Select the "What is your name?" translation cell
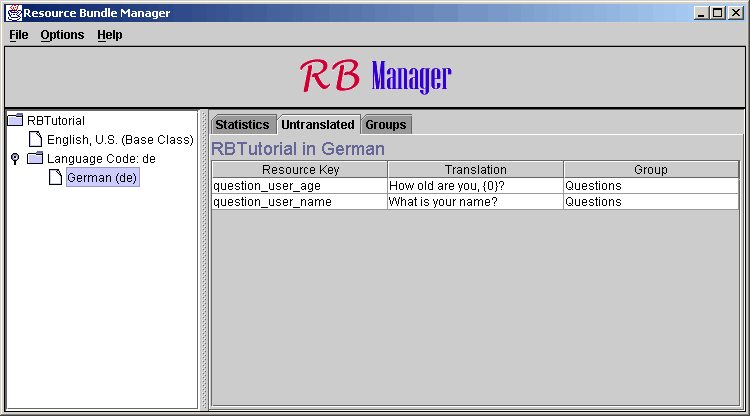This screenshot has width=750, height=416. (475, 202)
